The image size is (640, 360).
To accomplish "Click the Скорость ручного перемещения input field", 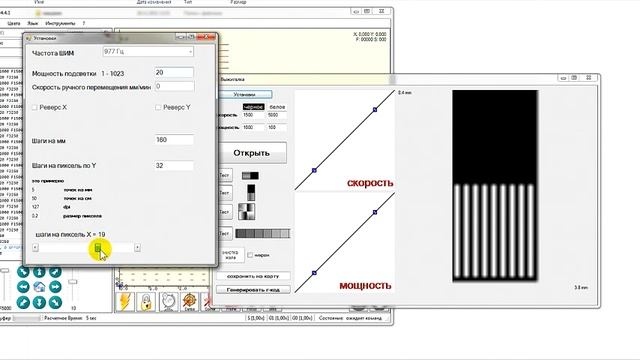I will pyautogui.click(x=174, y=86).
